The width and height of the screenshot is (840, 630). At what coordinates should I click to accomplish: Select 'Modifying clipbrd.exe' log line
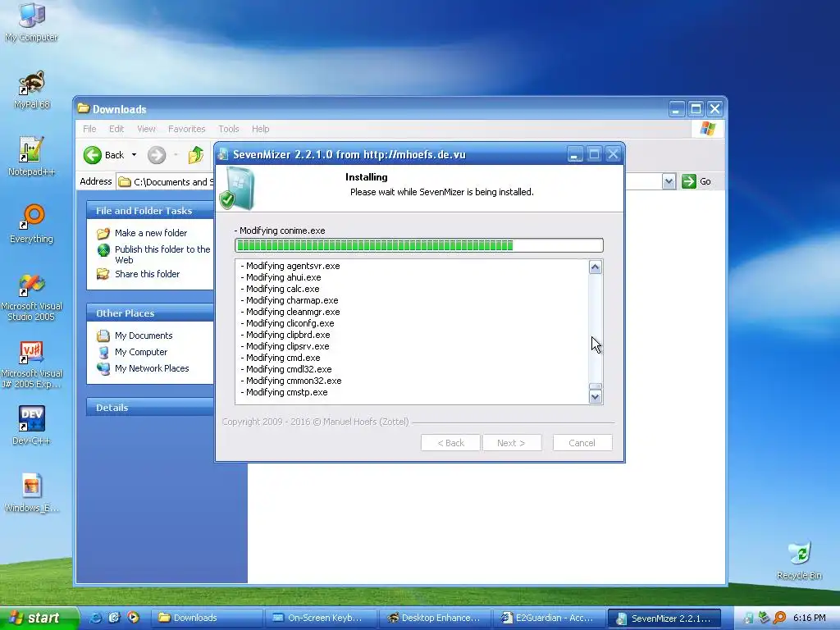[285, 335]
